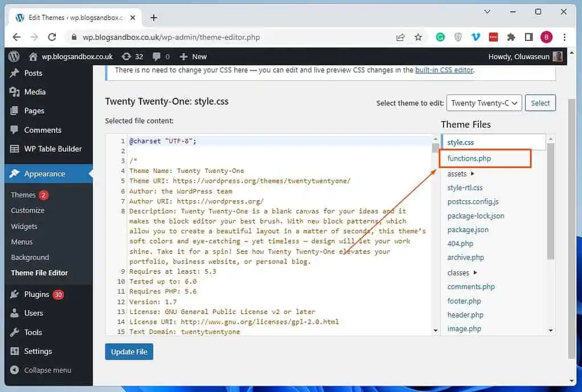The width and height of the screenshot is (582, 392).
Task: Select functions.php in the Theme Files list
Action: pyautogui.click(x=469, y=158)
